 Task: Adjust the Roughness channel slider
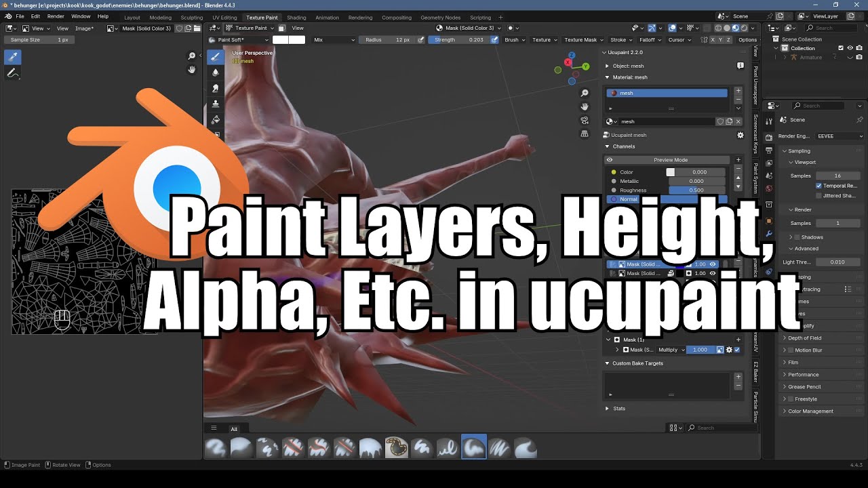pos(696,190)
